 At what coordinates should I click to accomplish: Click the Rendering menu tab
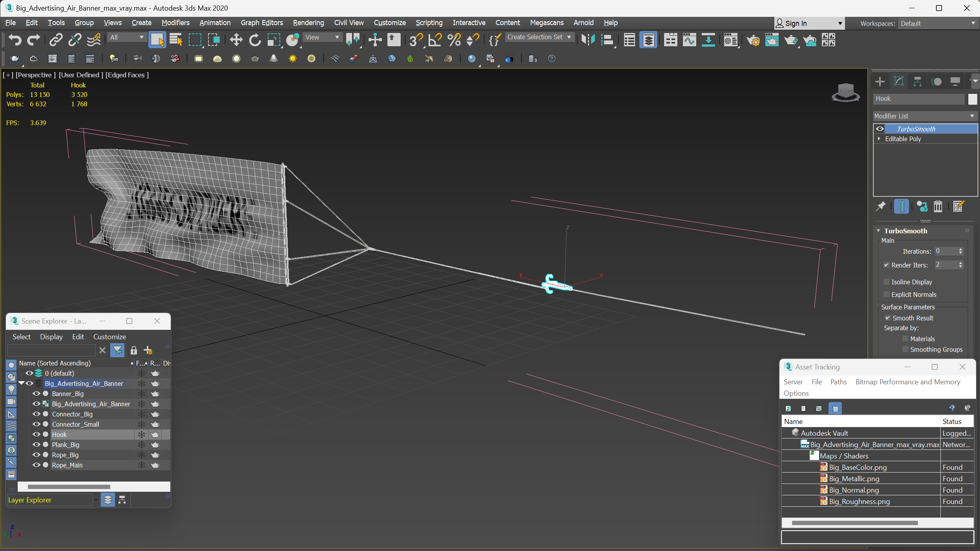(308, 22)
